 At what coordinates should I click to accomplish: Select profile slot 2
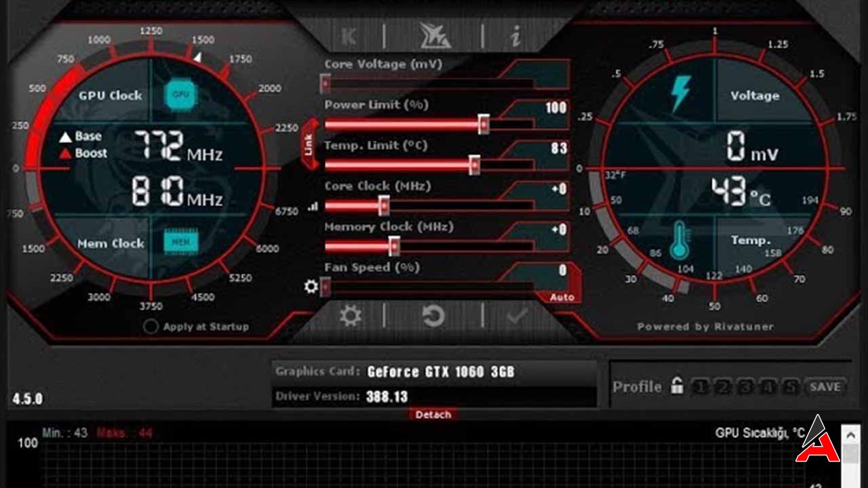pyautogui.click(x=723, y=387)
